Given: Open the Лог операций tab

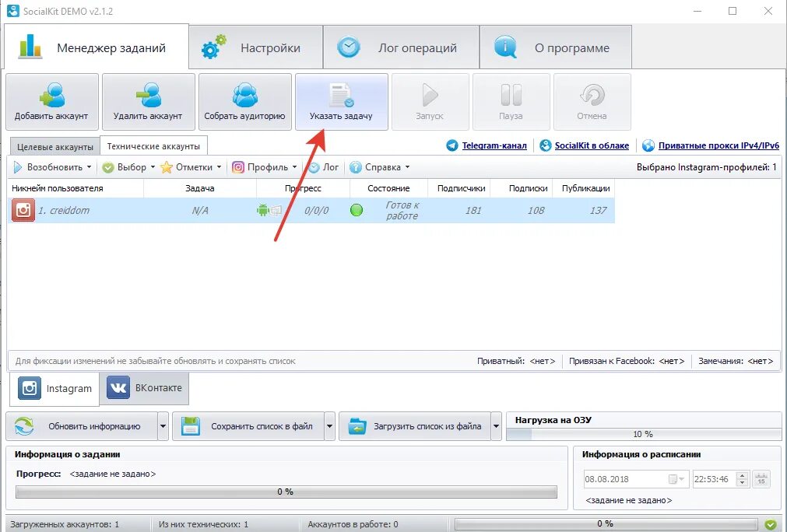Looking at the screenshot, I should [x=401, y=47].
